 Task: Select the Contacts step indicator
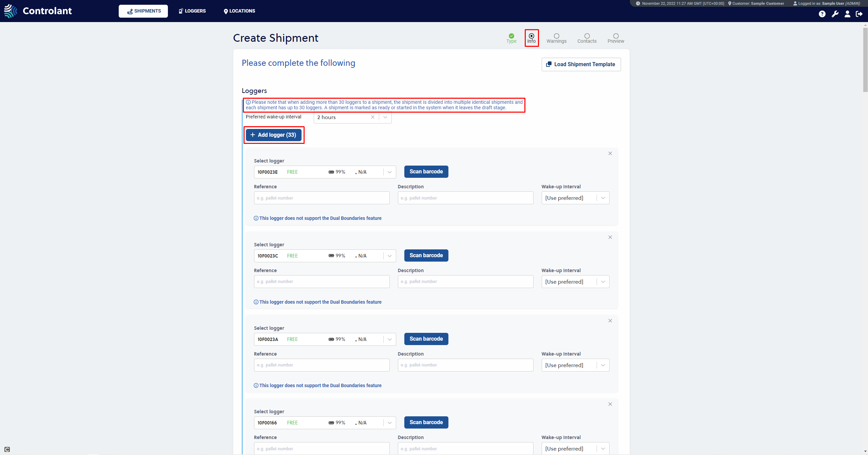coord(587,38)
